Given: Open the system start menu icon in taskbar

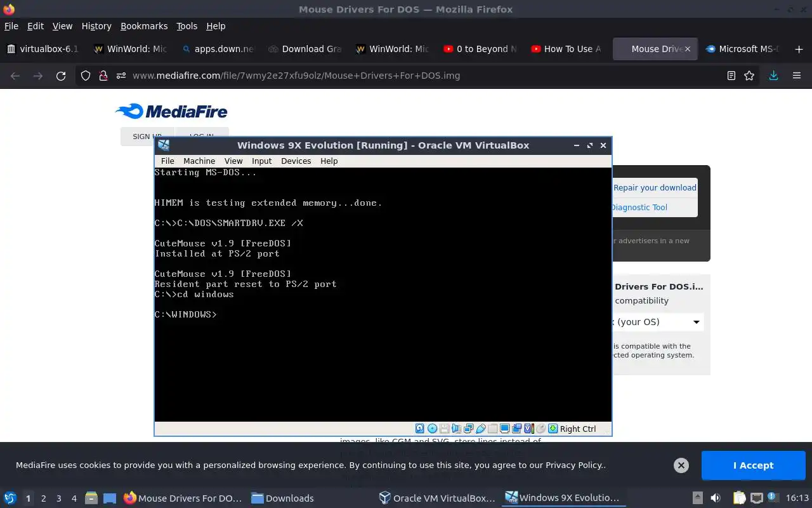Looking at the screenshot, I should click(x=10, y=498).
